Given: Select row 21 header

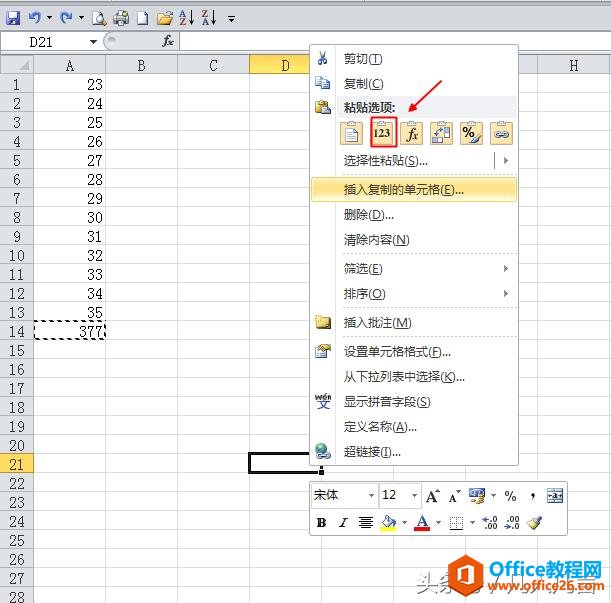Looking at the screenshot, I should tap(16, 464).
